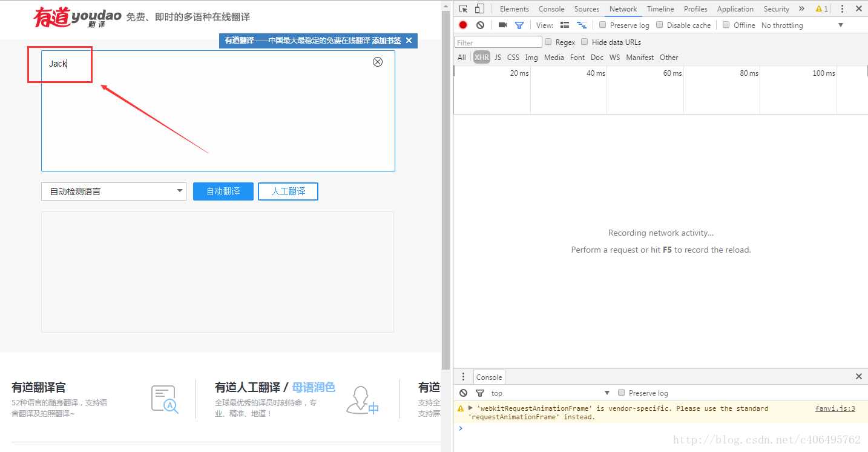Click the console prompt input line

[660, 428]
